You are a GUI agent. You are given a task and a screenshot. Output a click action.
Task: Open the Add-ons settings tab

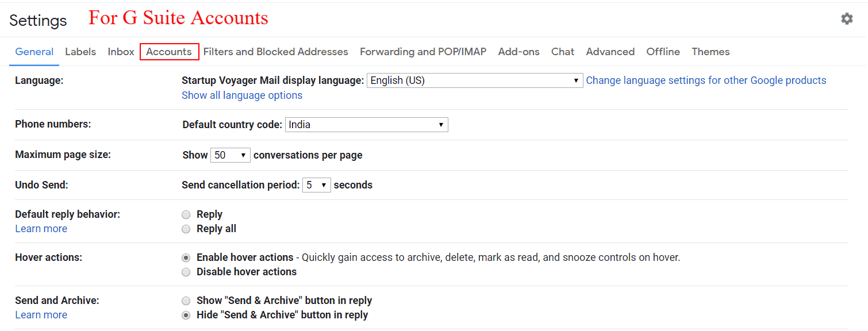[519, 52]
